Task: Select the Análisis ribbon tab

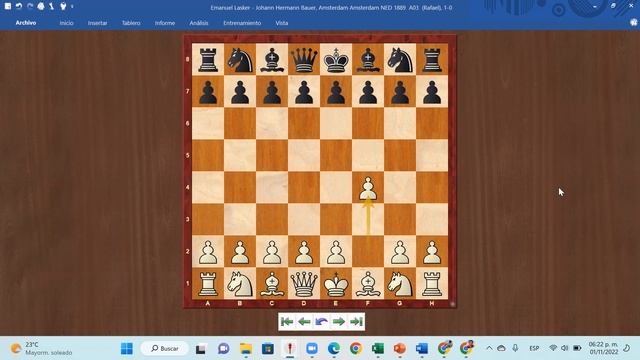Action: click(x=199, y=23)
